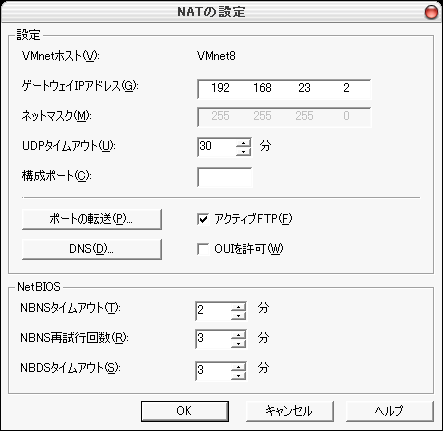Click the first gateway IP octet 192

click(220, 88)
